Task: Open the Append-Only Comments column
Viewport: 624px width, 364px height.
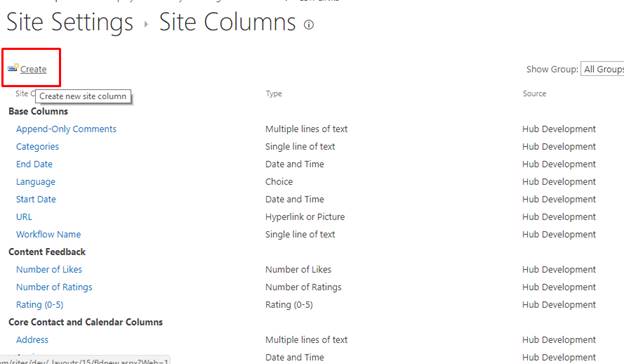Action: 66,129
